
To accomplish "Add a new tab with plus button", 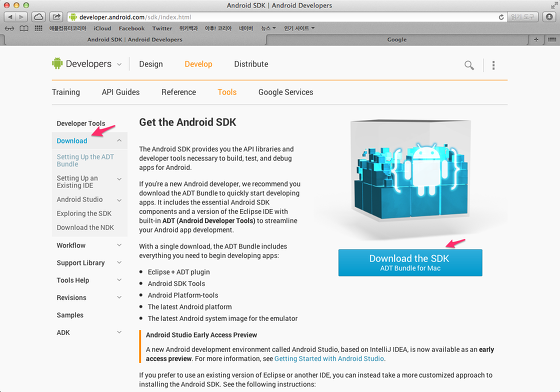I will (x=536, y=40).
